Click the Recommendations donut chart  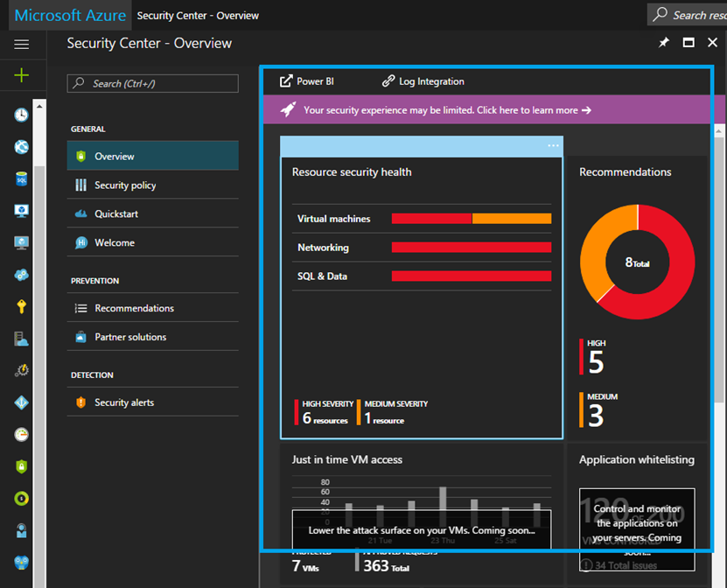coord(638,262)
